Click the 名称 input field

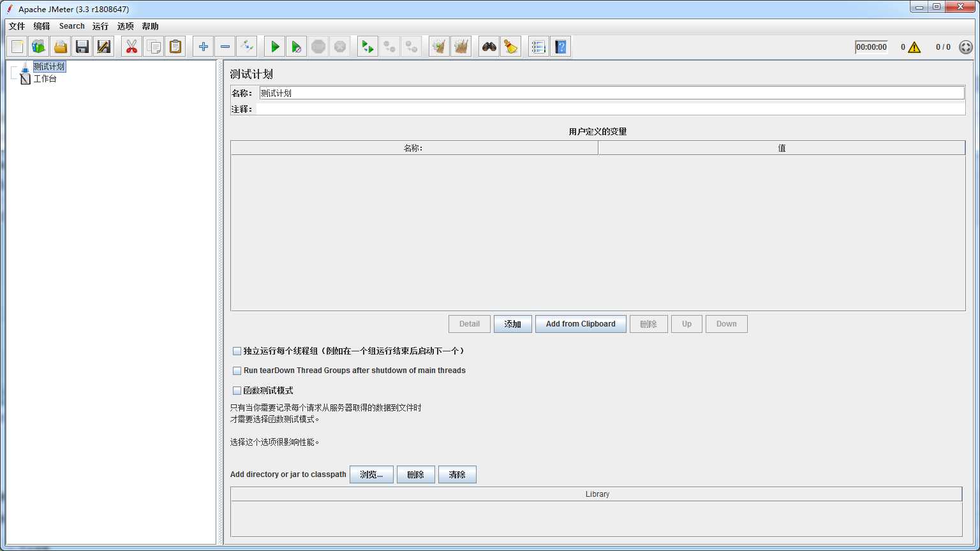[x=612, y=93]
